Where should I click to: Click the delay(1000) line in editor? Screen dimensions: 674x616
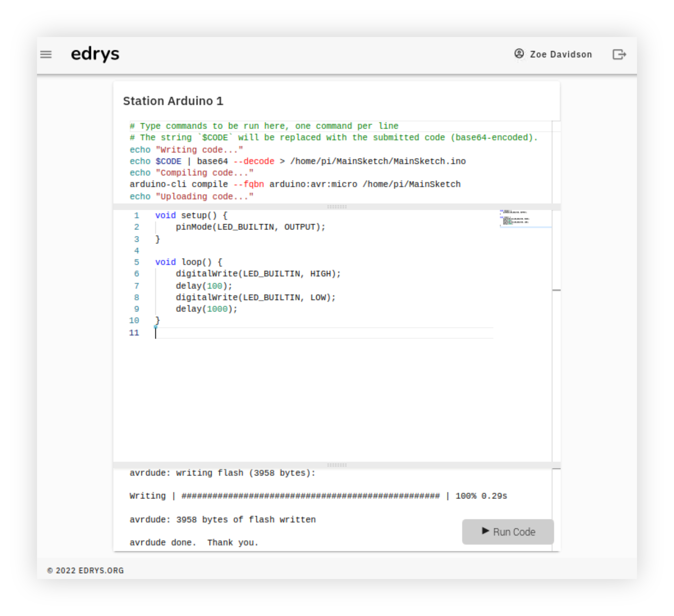point(206,309)
